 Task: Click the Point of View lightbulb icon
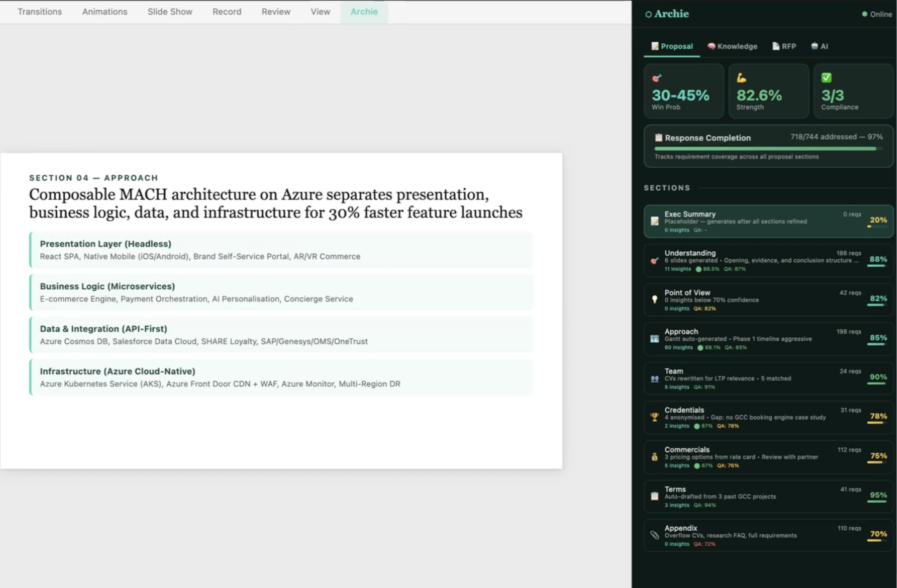tap(655, 299)
